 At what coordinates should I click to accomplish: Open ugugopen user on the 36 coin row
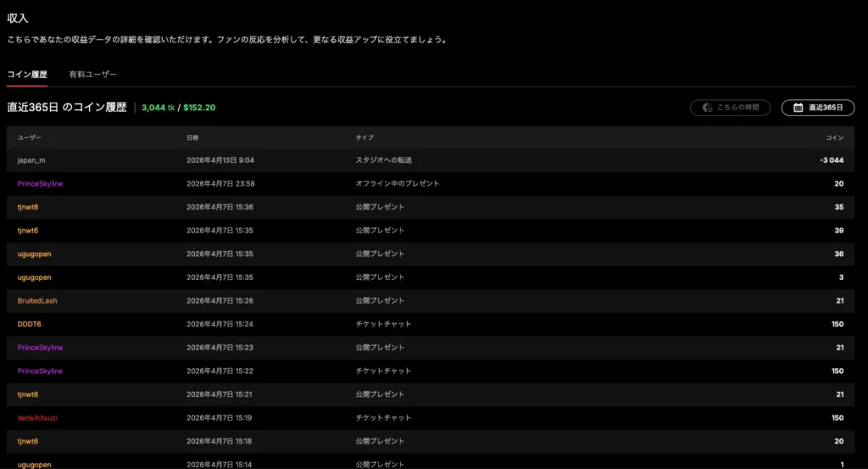pyautogui.click(x=34, y=254)
